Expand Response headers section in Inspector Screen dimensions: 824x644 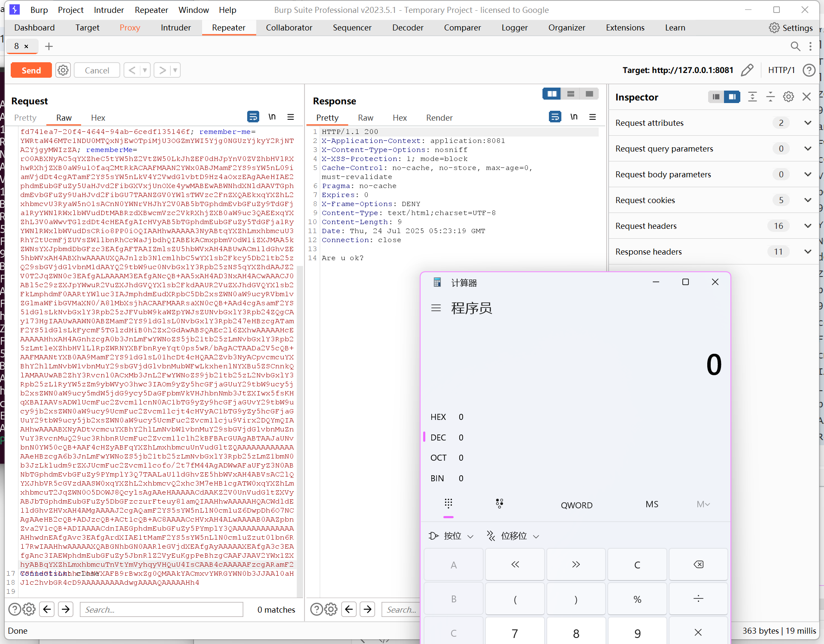click(808, 252)
